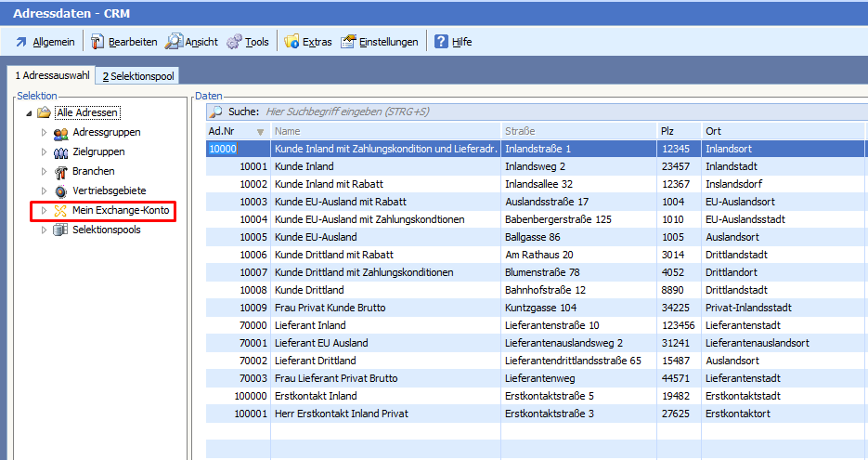Open the Ansicht magnifier icon
The image size is (868, 460).
click(174, 42)
